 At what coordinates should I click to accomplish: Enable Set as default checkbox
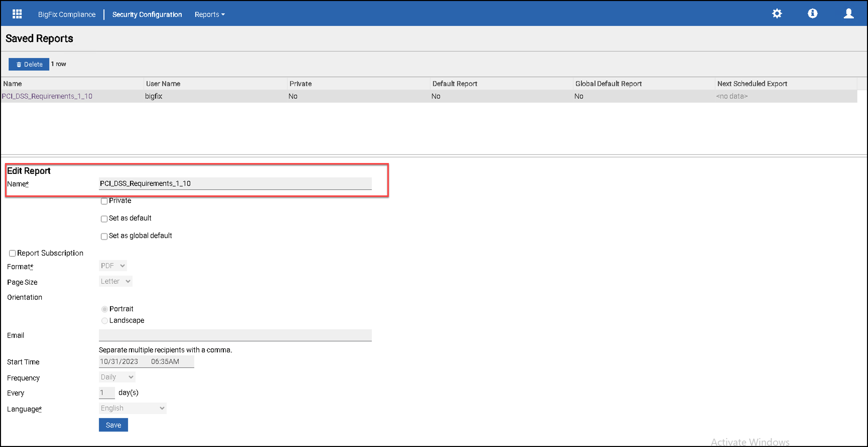click(x=104, y=219)
